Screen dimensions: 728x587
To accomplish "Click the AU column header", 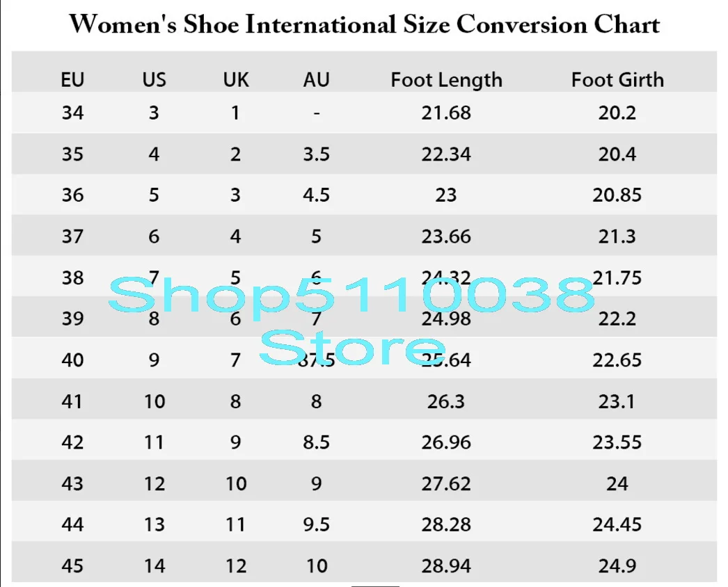I will (316, 80).
